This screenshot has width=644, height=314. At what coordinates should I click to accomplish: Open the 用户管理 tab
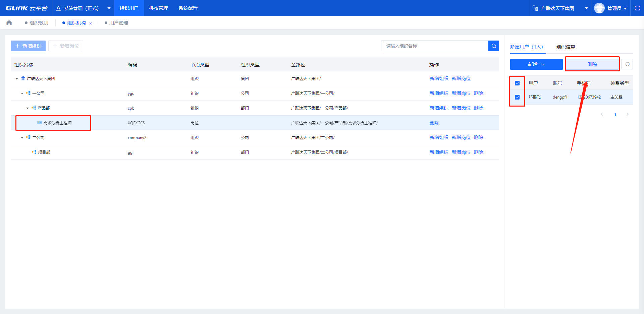point(116,23)
